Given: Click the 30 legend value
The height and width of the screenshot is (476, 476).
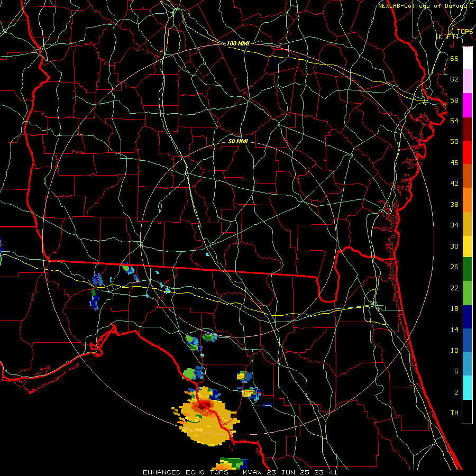Looking at the screenshot, I should [x=454, y=246].
